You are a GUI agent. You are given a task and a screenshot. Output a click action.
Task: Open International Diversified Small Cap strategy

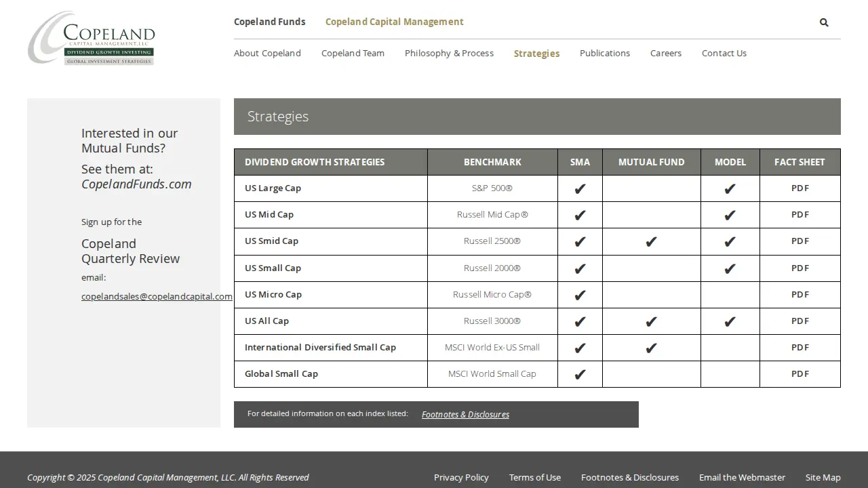[x=320, y=347]
